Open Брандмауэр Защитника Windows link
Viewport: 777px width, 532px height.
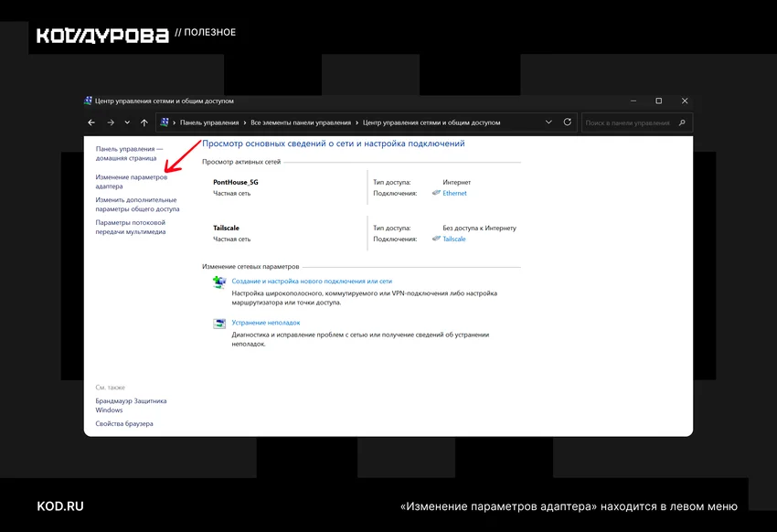131,406
